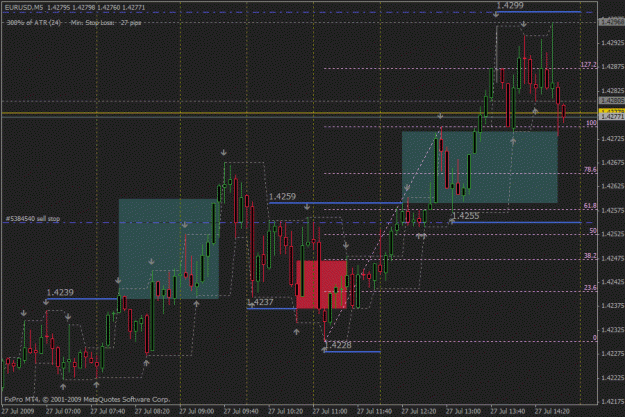The width and height of the screenshot is (625, 417).
Task: Click the 1.4259 level label
Action: click(x=282, y=197)
